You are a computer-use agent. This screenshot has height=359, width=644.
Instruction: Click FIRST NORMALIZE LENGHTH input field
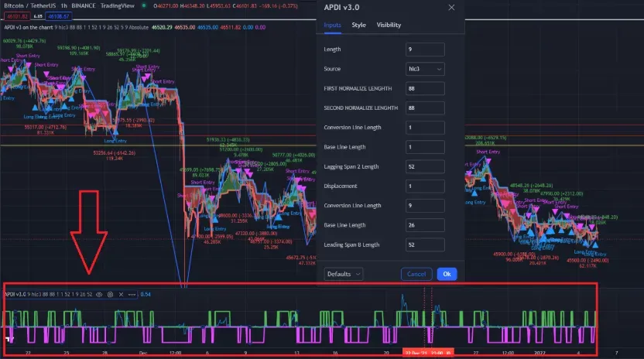tap(425, 88)
